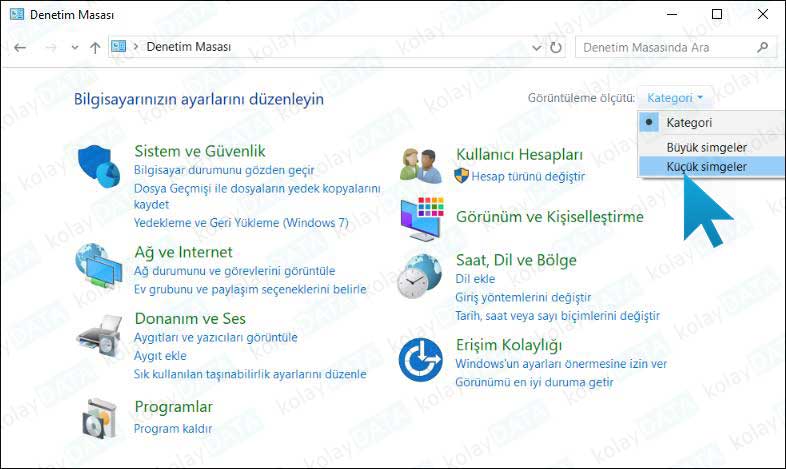Focus the Denetim Masasında Ara search field
This screenshot has width=786, height=469.
pos(674,48)
